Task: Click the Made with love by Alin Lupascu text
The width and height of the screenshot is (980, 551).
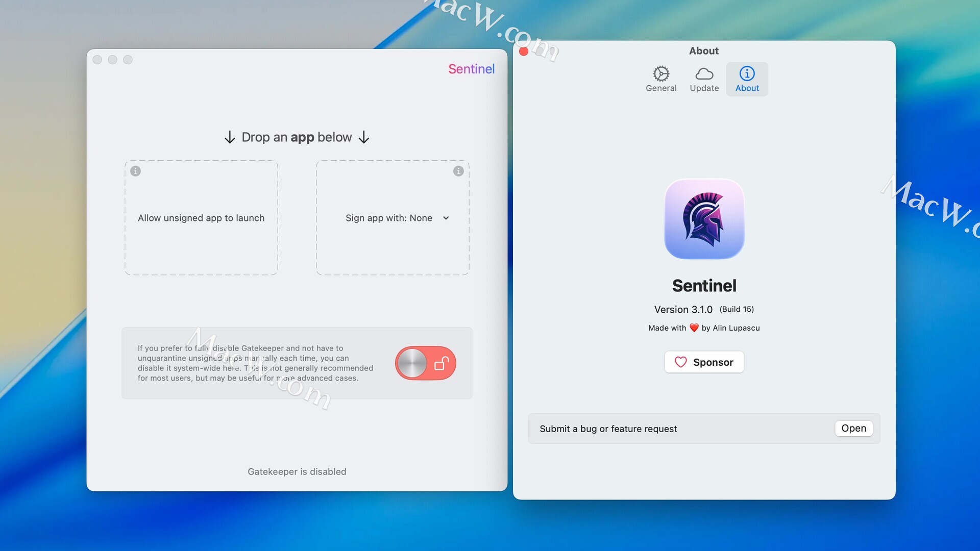Action: [704, 328]
